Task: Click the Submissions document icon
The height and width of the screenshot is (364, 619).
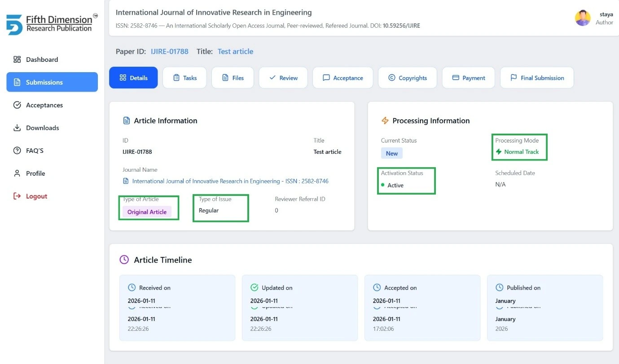Action: (x=17, y=82)
